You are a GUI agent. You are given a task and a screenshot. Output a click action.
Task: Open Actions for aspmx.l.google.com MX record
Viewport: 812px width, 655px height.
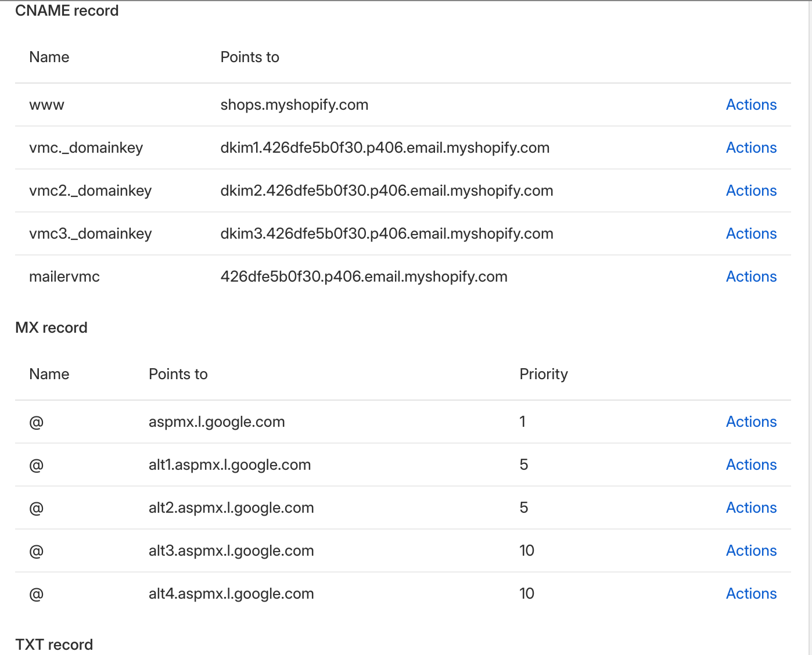[751, 422]
